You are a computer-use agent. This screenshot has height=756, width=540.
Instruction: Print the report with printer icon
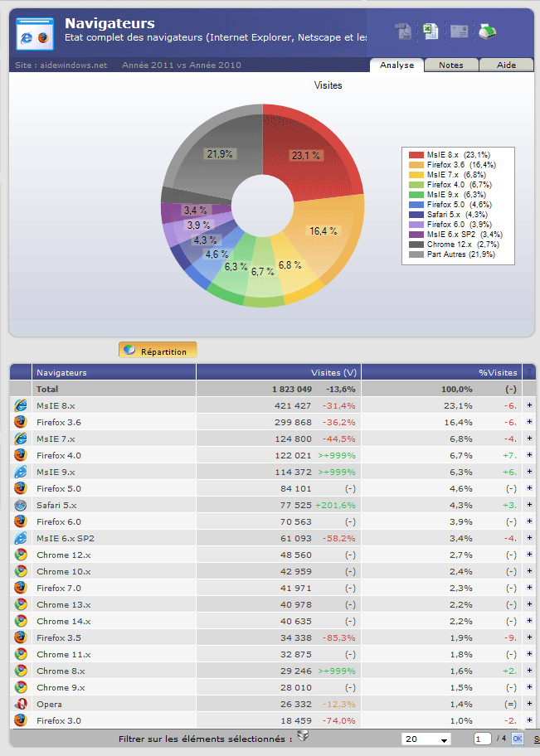[488, 31]
